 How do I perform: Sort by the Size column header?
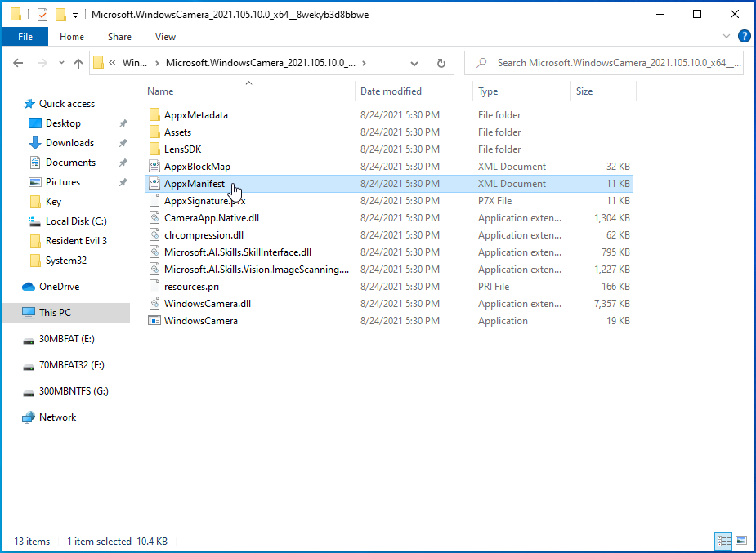[x=584, y=91]
